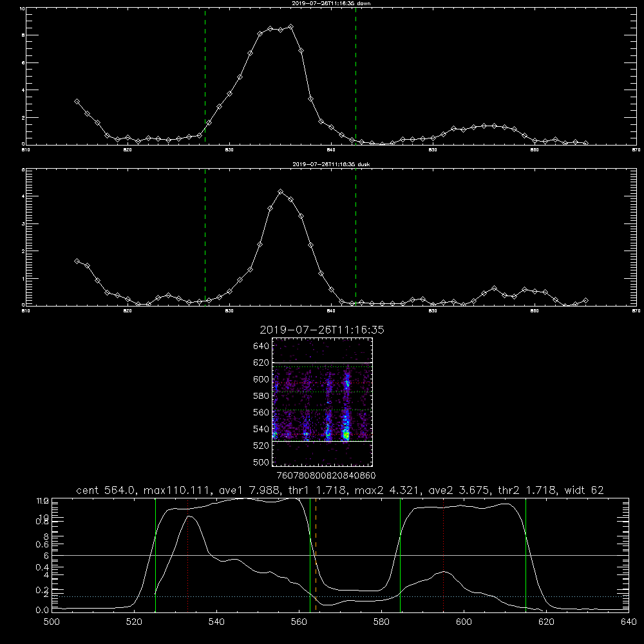Click the spectrogram y-axis label 580
The height and width of the screenshot is (644, 644).
[x=261, y=396]
